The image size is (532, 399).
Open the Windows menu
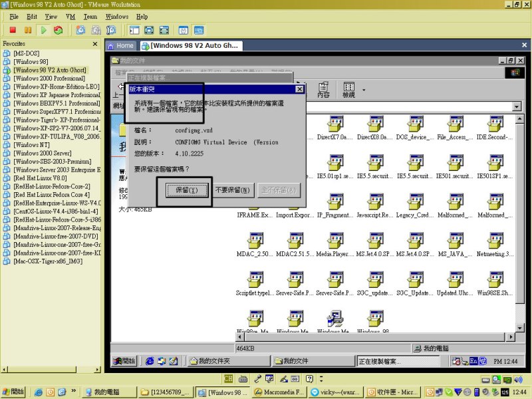117,17
